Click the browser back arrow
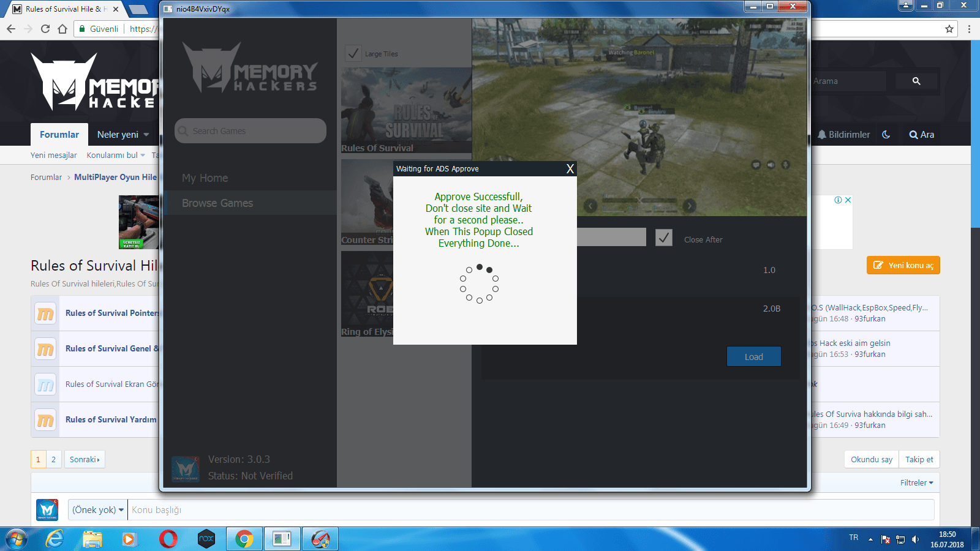 pos(10,29)
